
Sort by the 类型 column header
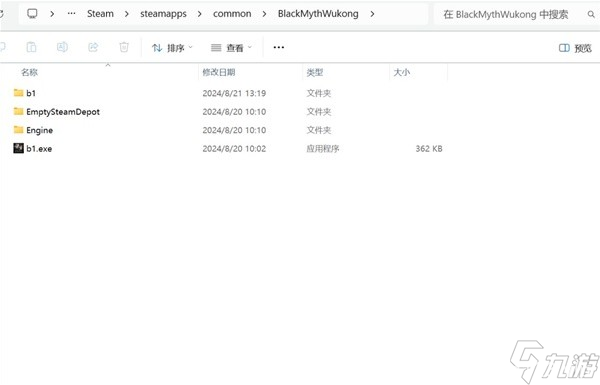[x=315, y=72]
